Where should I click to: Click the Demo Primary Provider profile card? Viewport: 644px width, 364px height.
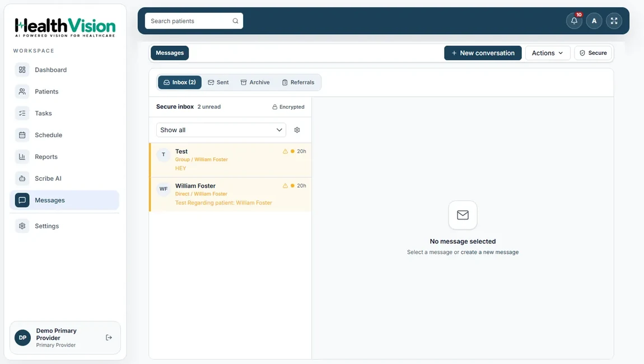(x=65, y=338)
